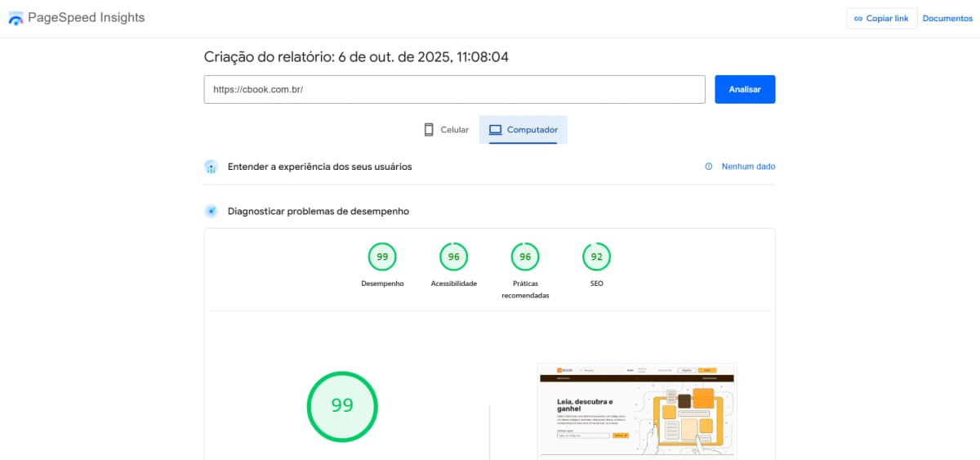Click the user experience section icon

pos(212,167)
